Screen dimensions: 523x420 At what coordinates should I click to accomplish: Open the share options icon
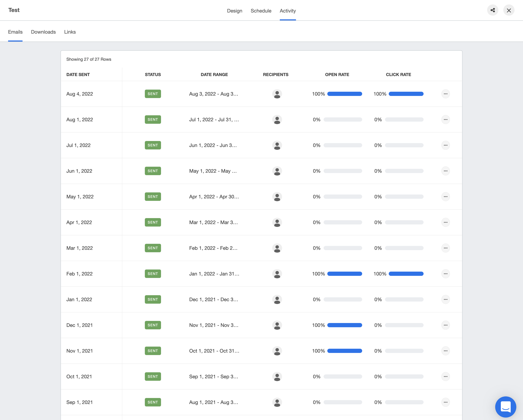[x=493, y=10]
